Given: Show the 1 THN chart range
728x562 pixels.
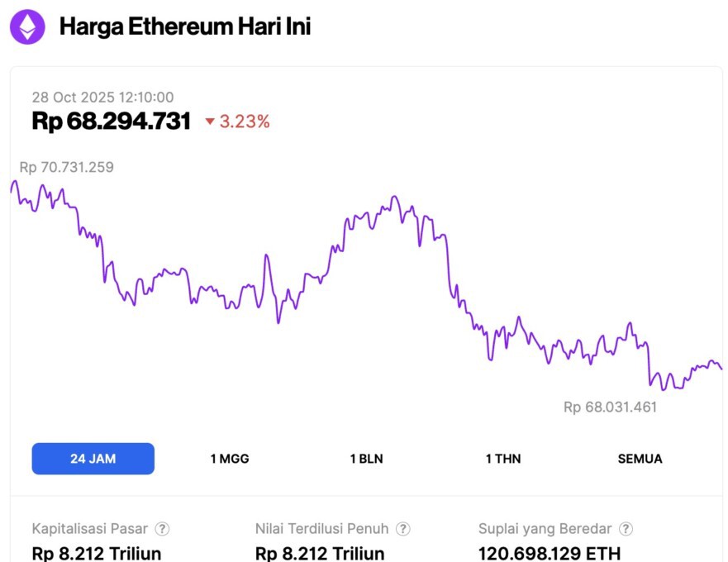Looking at the screenshot, I should (502, 459).
